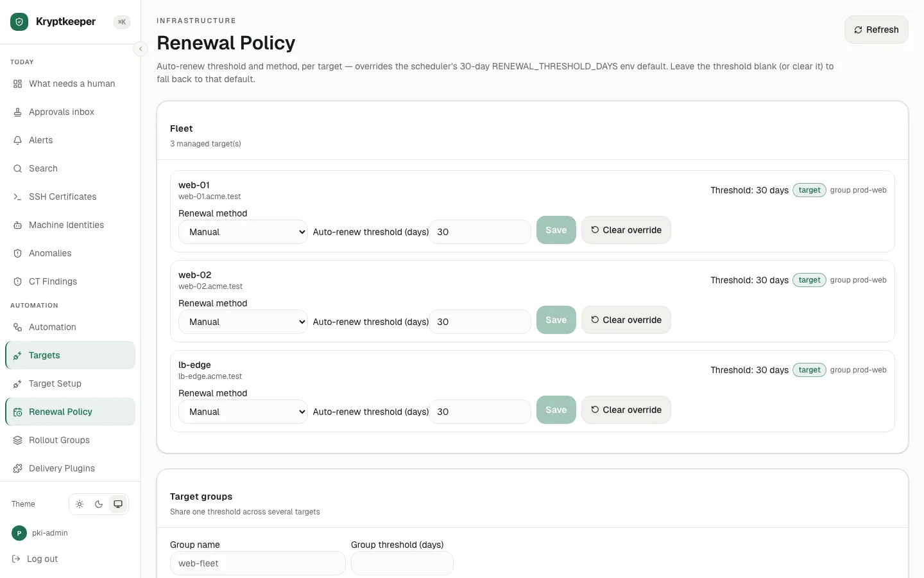Click the Kryptkeeper shield logo
The height and width of the screenshot is (578, 924).
coord(19,22)
